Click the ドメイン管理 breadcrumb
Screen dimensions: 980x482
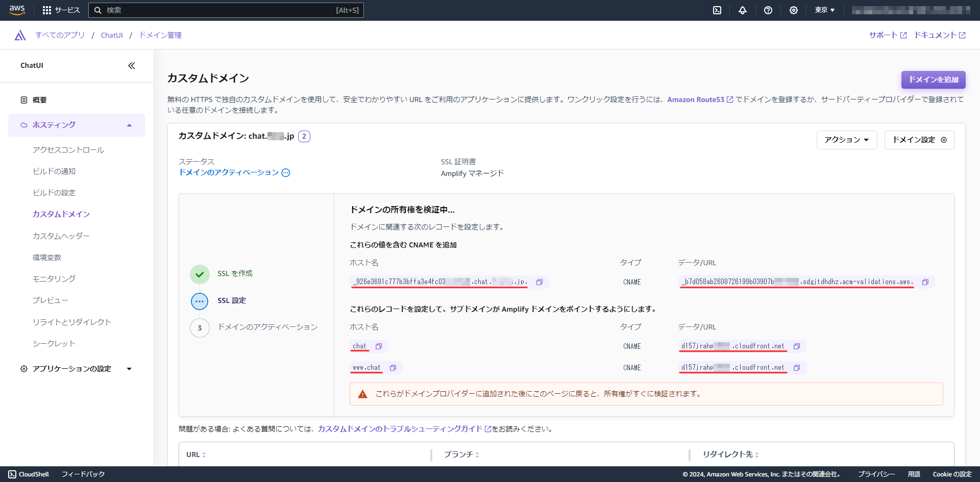click(161, 35)
